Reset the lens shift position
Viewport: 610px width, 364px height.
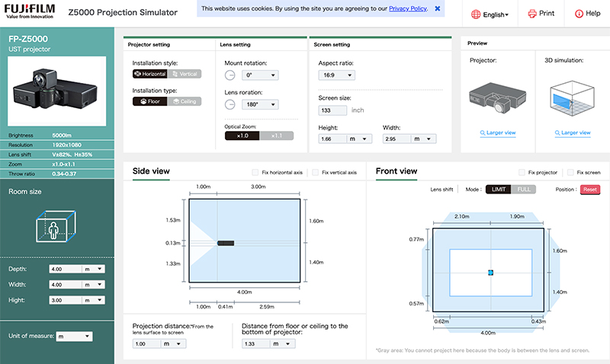pos(590,189)
